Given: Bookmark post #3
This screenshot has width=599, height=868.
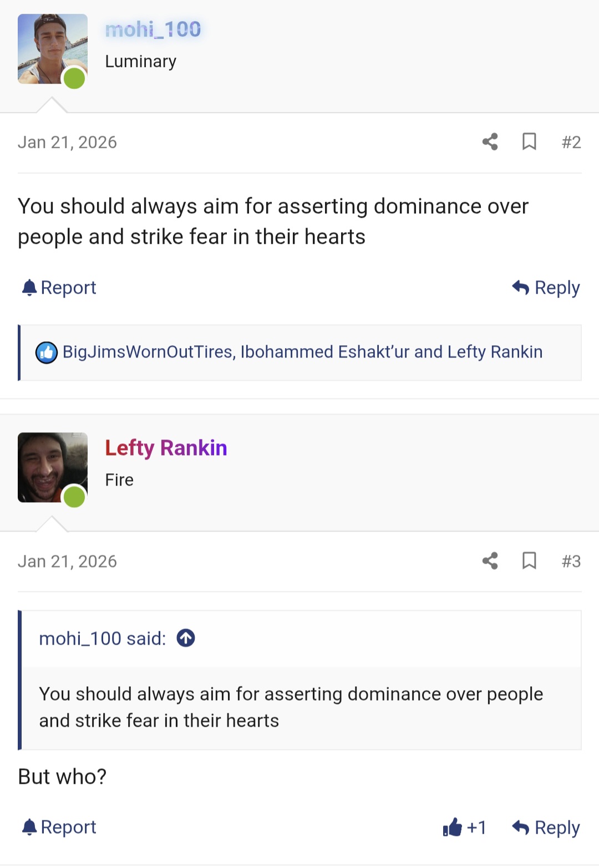Looking at the screenshot, I should pyautogui.click(x=529, y=561).
